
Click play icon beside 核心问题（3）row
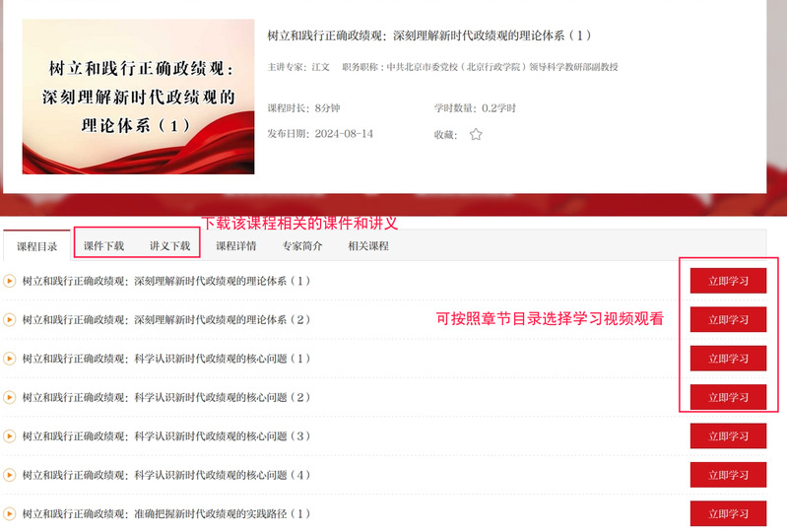[10, 435]
